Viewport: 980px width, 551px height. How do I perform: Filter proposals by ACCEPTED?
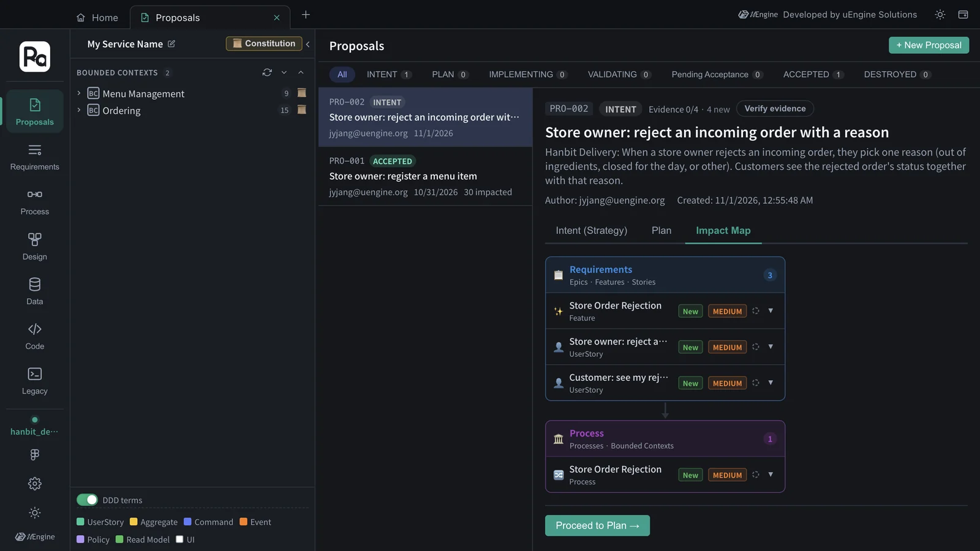(813, 75)
